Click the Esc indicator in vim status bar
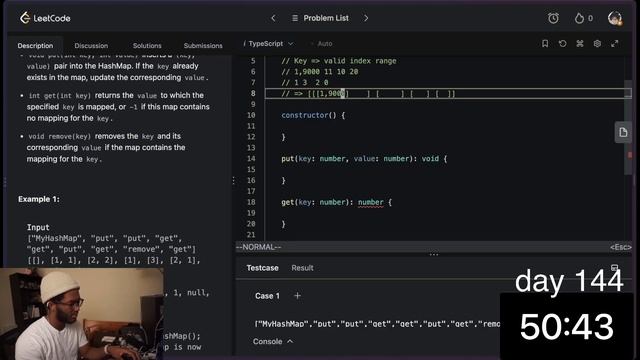The width and height of the screenshot is (640, 360). [620, 247]
